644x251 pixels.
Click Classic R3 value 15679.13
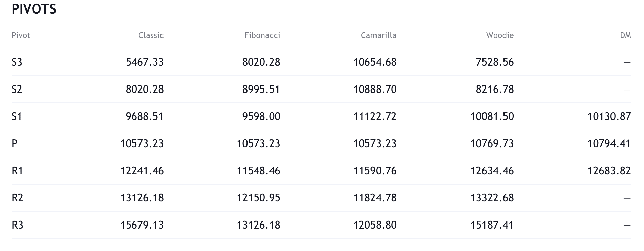(x=142, y=225)
